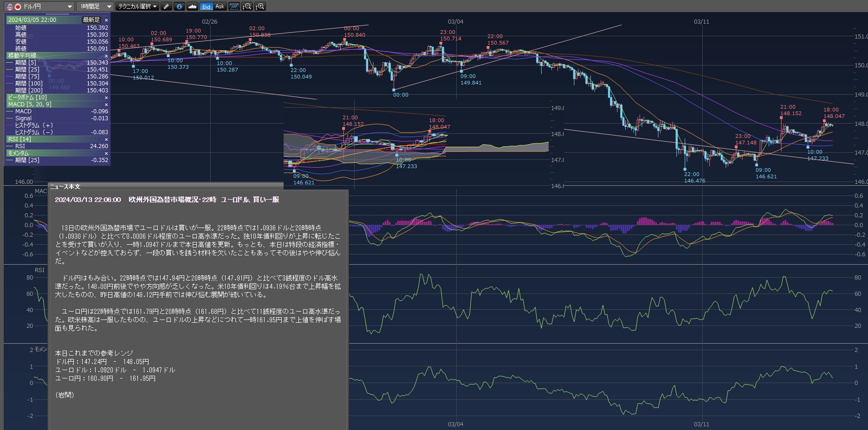This screenshot has height=430, width=868.
Task: Click the orange 期間 [25] moving average line swatch
Action: [10, 70]
